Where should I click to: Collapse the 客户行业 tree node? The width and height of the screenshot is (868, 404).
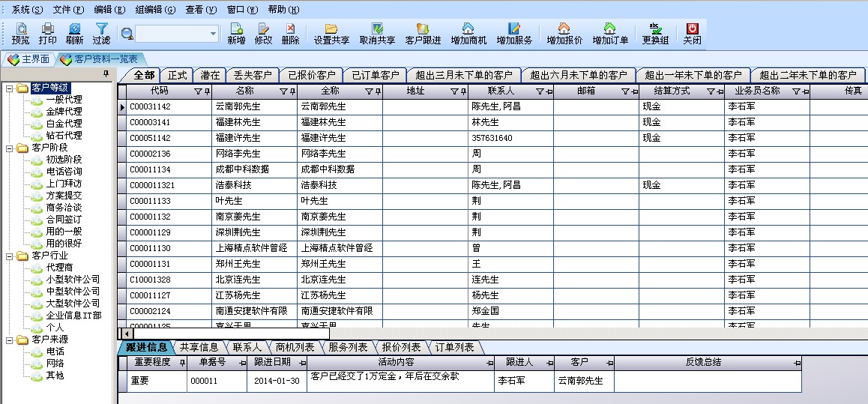point(10,256)
